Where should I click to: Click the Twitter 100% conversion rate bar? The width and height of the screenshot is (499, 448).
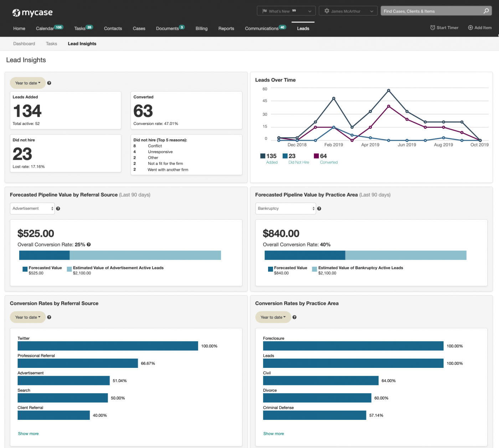point(107,345)
